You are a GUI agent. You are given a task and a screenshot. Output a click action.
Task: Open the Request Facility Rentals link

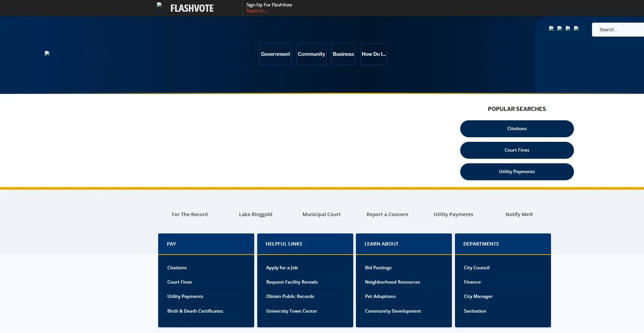coord(292,282)
